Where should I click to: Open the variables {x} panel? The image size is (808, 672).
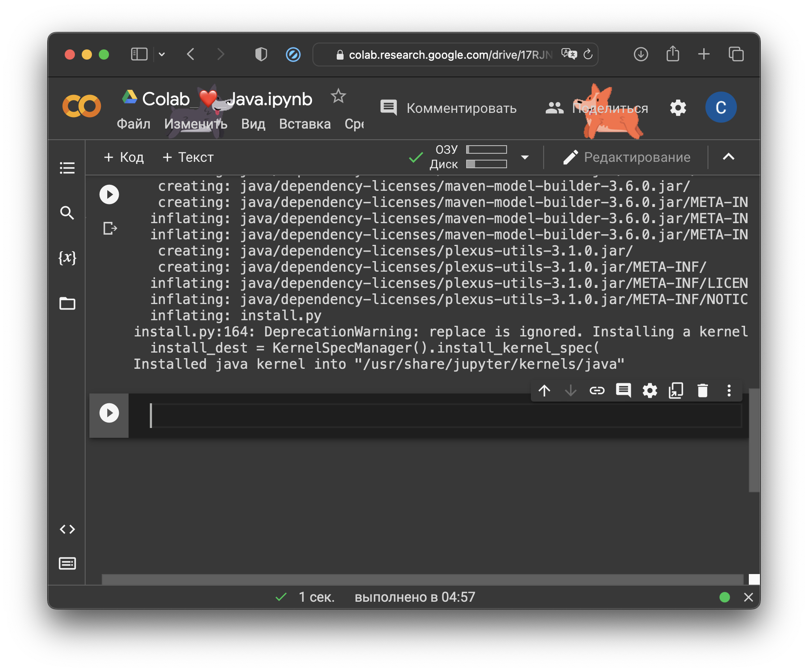coord(67,258)
